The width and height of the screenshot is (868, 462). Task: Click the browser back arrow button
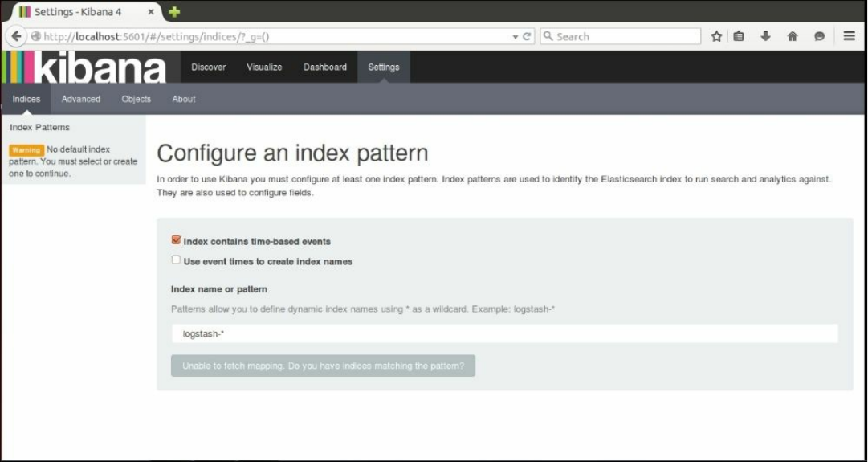(x=17, y=37)
